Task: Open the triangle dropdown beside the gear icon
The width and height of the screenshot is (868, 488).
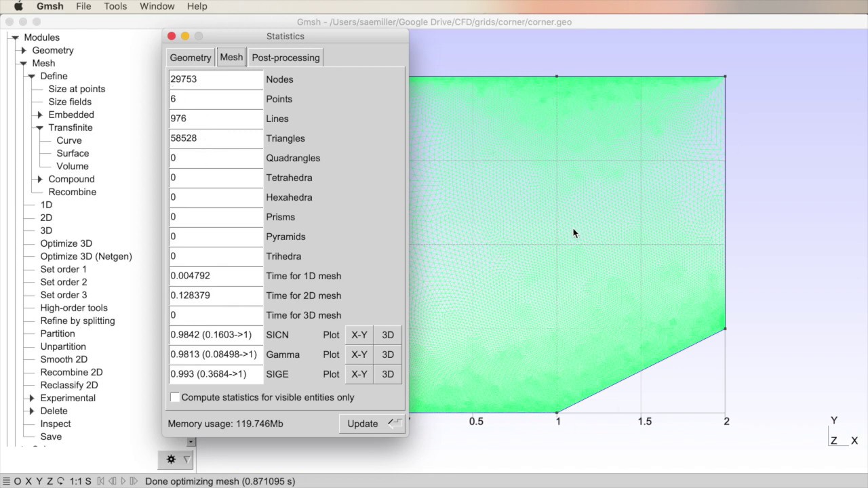Action: (x=186, y=460)
